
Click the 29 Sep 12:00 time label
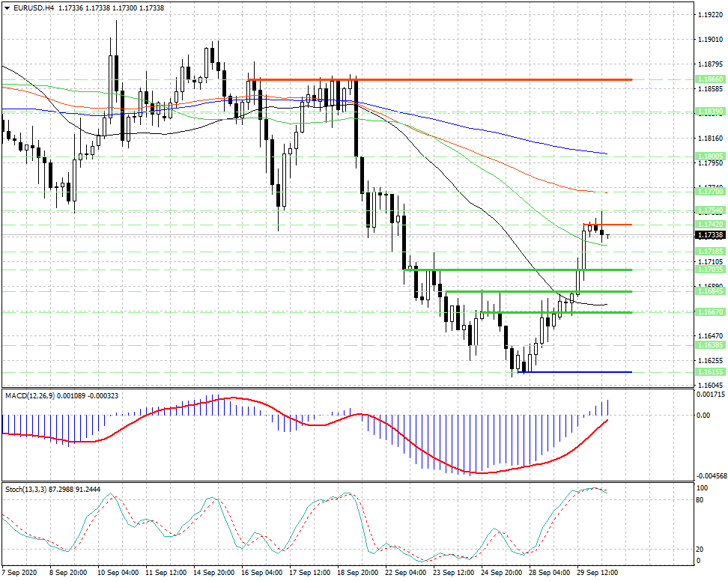click(598, 573)
